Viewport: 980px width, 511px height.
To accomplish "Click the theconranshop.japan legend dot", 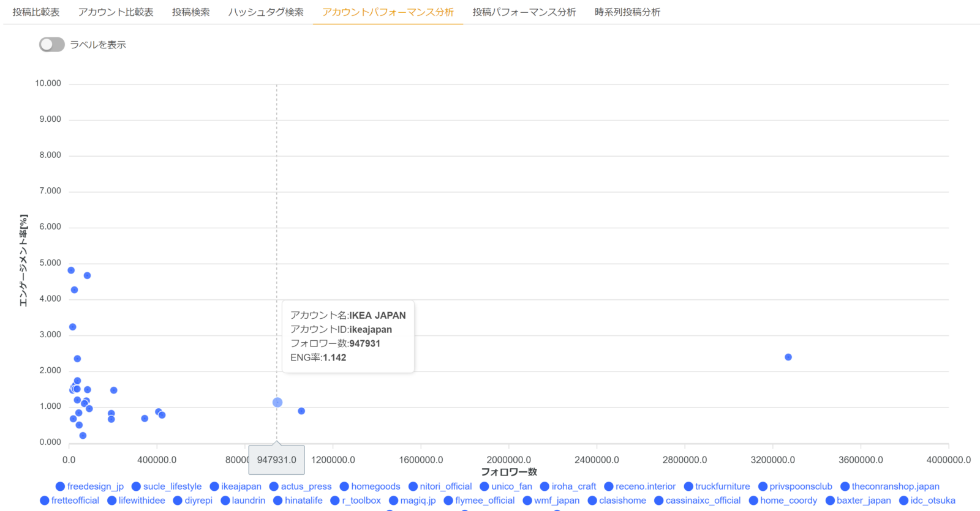I will (x=845, y=487).
